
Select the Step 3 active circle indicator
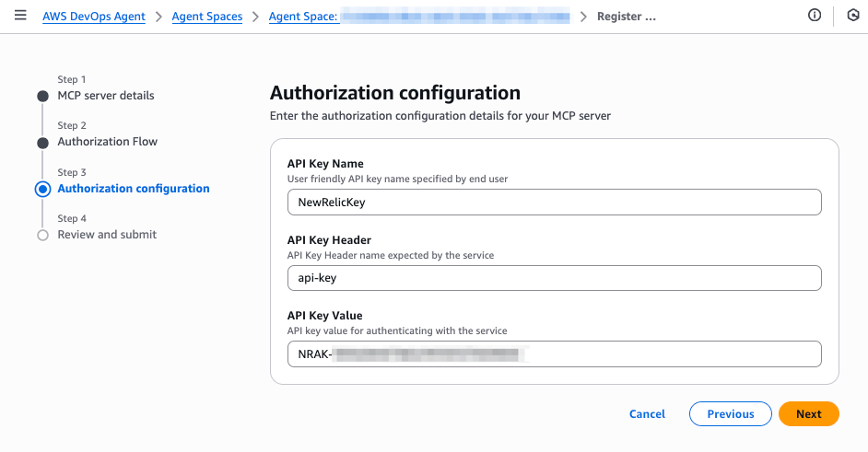[x=42, y=189]
